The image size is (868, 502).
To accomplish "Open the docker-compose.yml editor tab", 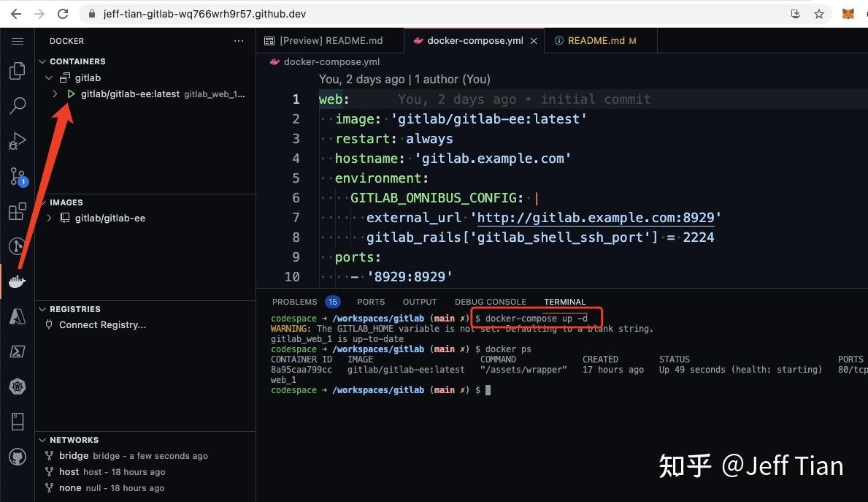I will pyautogui.click(x=469, y=40).
